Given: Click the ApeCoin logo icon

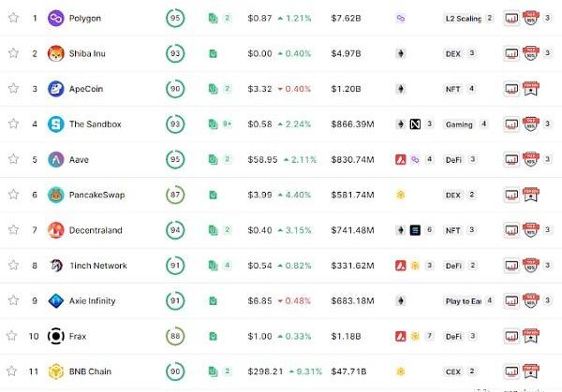Looking at the screenshot, I should pos(56,89).
